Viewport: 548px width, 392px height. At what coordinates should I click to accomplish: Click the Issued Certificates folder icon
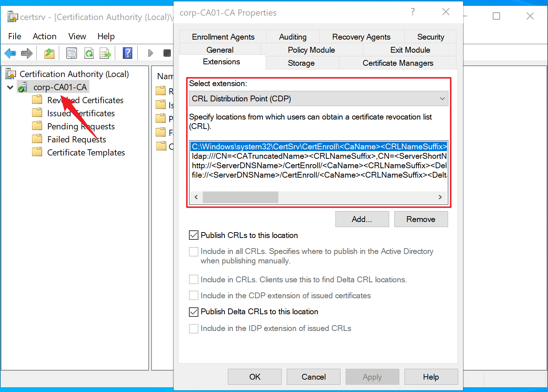coord(37,113)
